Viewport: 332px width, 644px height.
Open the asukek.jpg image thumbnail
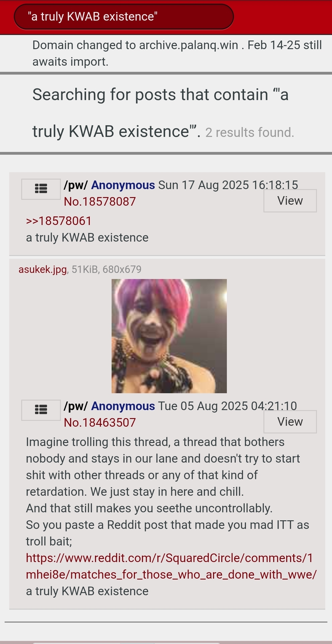(169, 336)
